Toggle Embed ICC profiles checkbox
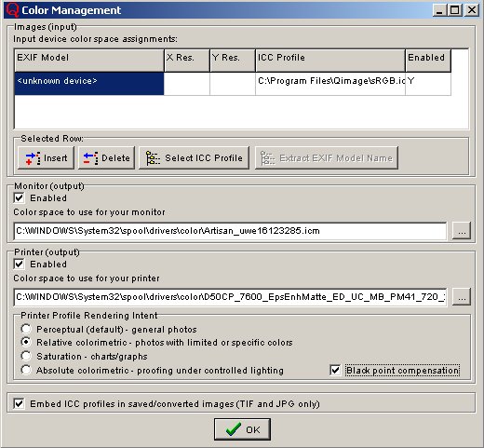Viewport: 484px width, 448px height. click(x=19, y=403)
